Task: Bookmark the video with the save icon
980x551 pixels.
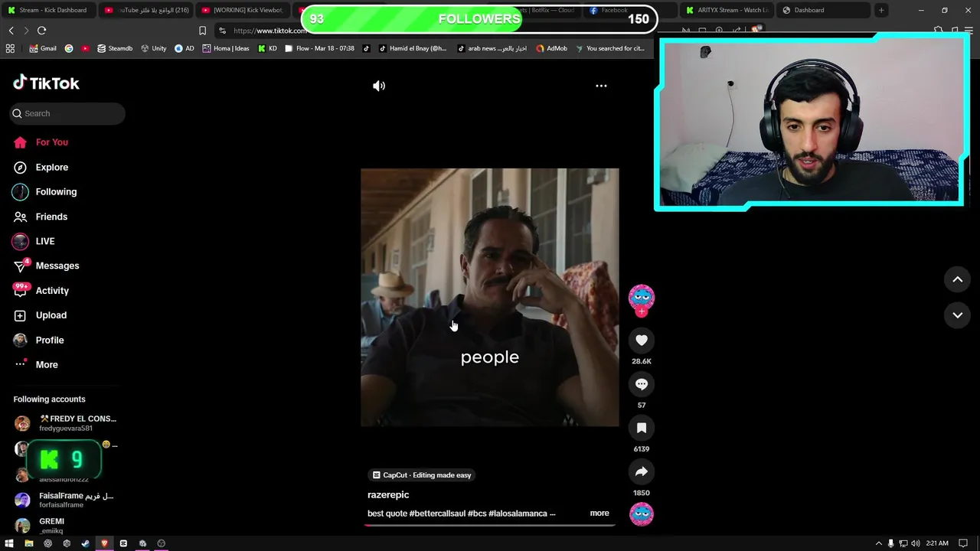Action: (642, 428)
